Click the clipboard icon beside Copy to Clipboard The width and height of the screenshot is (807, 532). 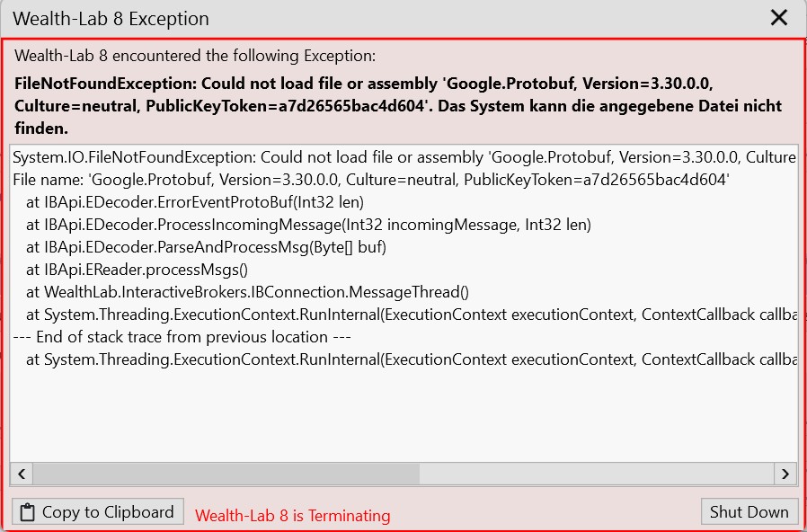click(x=28, y=512)
